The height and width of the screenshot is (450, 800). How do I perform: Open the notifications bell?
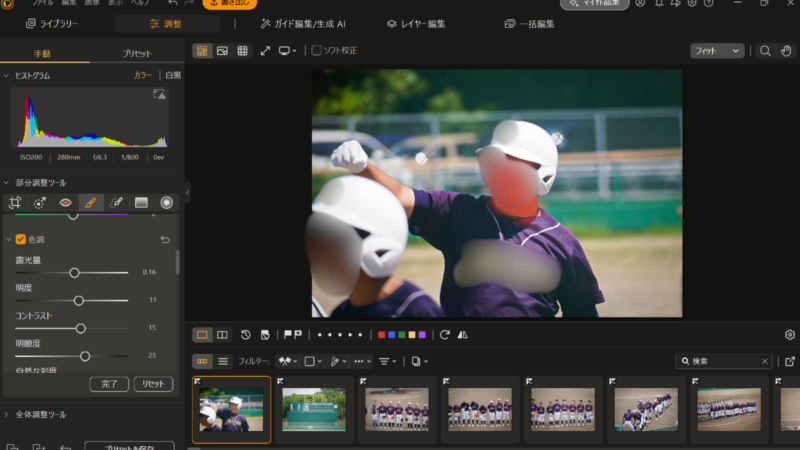[659, 3]
